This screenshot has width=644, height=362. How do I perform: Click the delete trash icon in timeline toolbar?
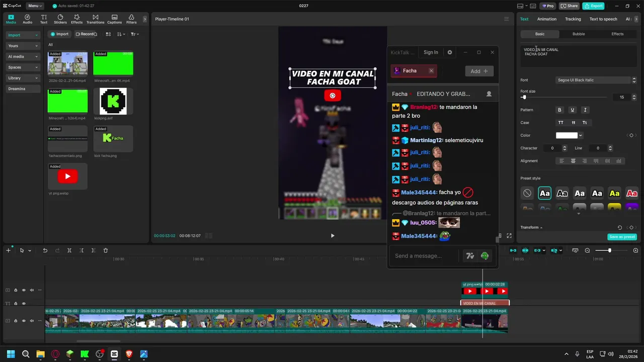click(106, 250)
